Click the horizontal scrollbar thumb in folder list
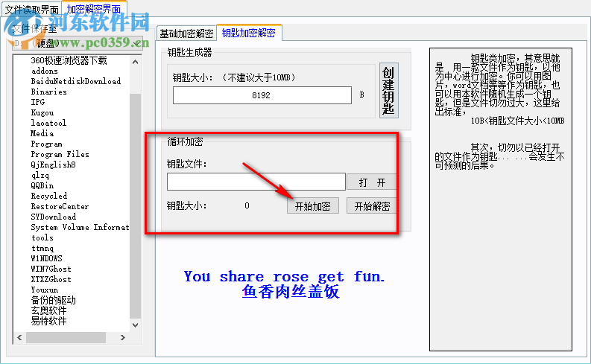This screenshot has height=364, width=591. (x=66, y=338)
